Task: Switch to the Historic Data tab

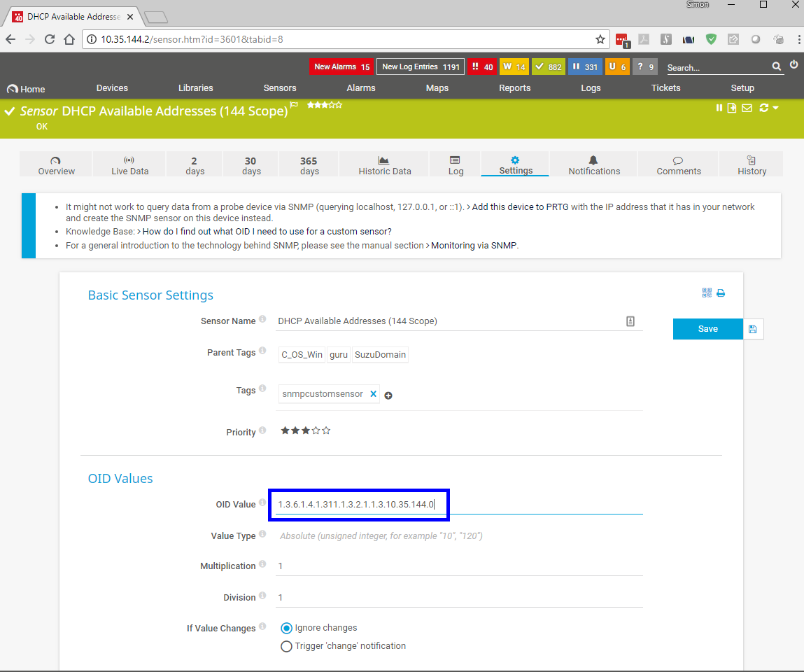Action: [384, 165]
